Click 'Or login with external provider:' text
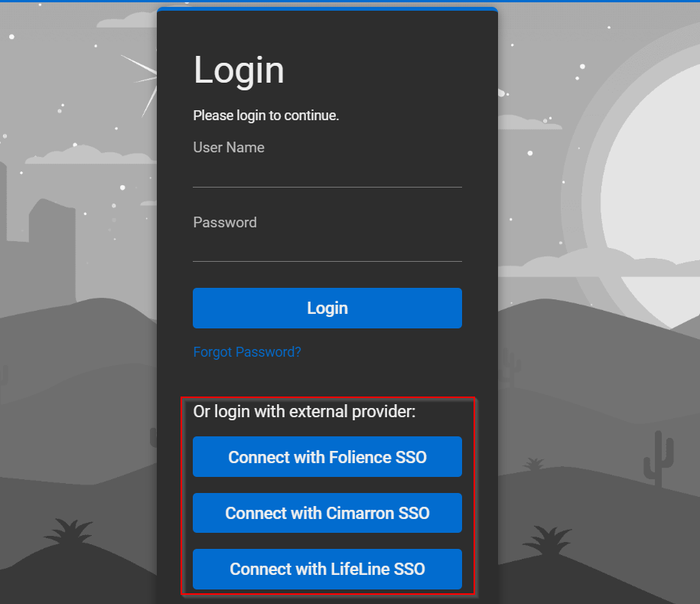 coord(304,412)
